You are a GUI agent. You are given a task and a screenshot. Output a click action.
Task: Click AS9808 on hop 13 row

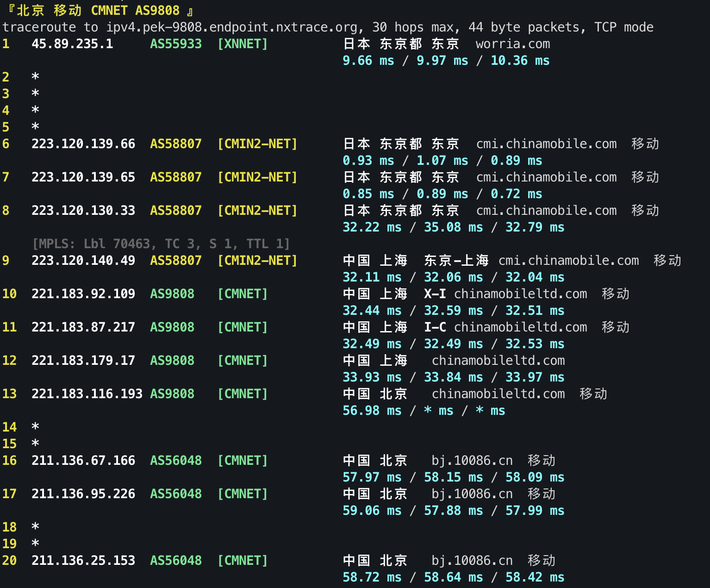point(172,394)
